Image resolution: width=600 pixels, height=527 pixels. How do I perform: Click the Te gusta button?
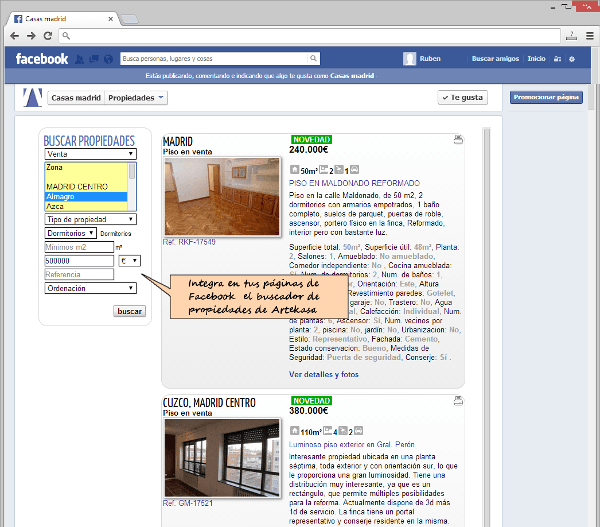pos(463,98)
